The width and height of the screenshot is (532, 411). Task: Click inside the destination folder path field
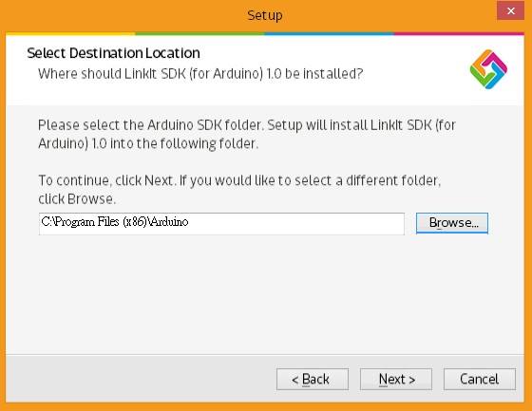coord(221,223)
